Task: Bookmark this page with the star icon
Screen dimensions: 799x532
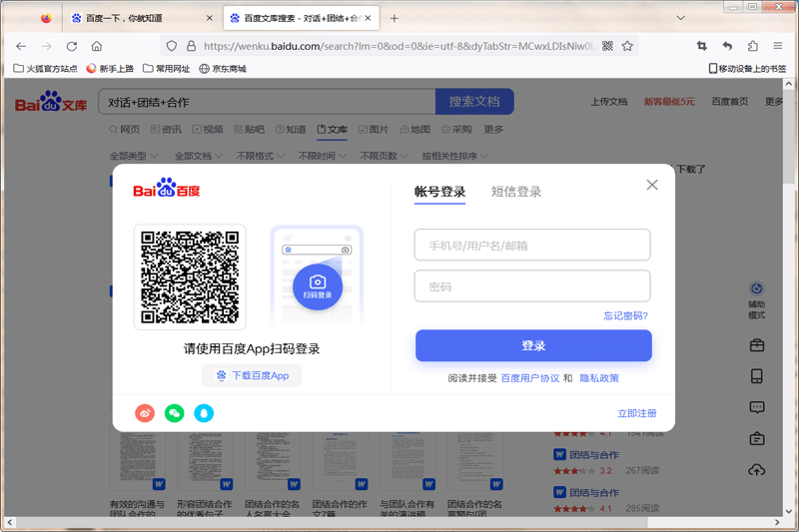Action: pos(627,46)
